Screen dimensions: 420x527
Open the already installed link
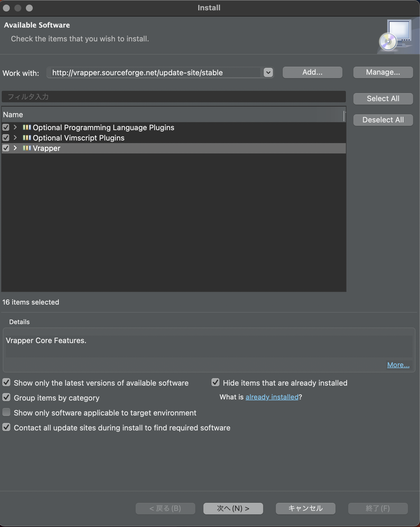point(272,397)
